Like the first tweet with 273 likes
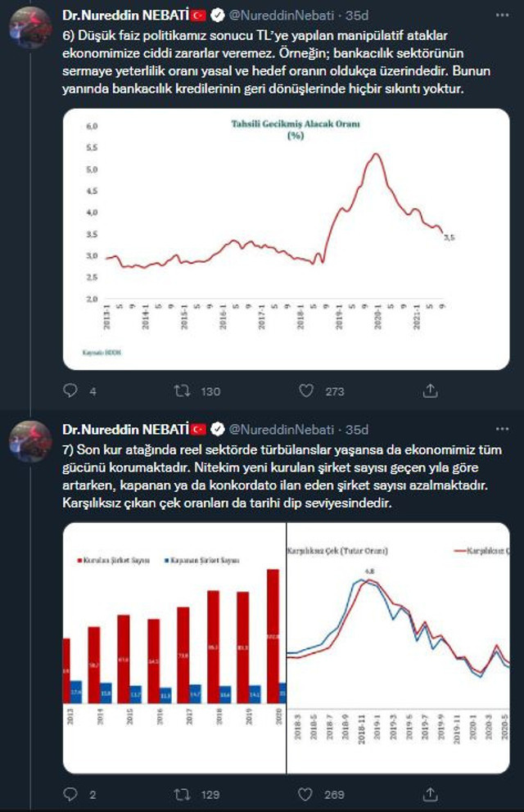The image size is (524, 812). pyautogui.click(x=306, y=391)
